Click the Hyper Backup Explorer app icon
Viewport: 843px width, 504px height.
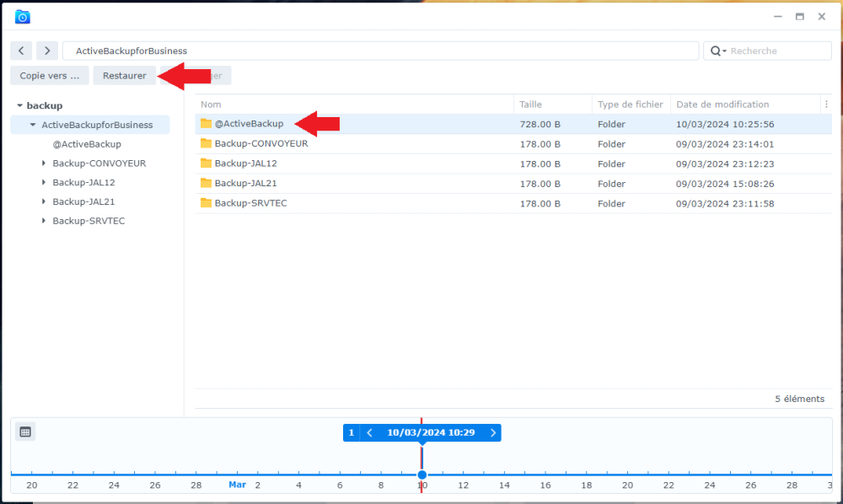pyautogui.click(x=23, y=17)
